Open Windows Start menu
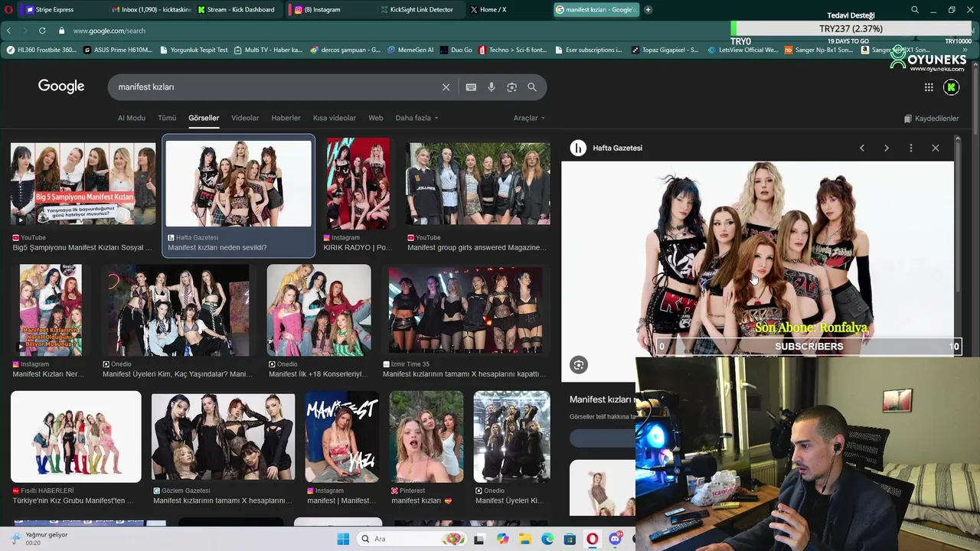Screen dimensions: 980x551 coord(342,539)
